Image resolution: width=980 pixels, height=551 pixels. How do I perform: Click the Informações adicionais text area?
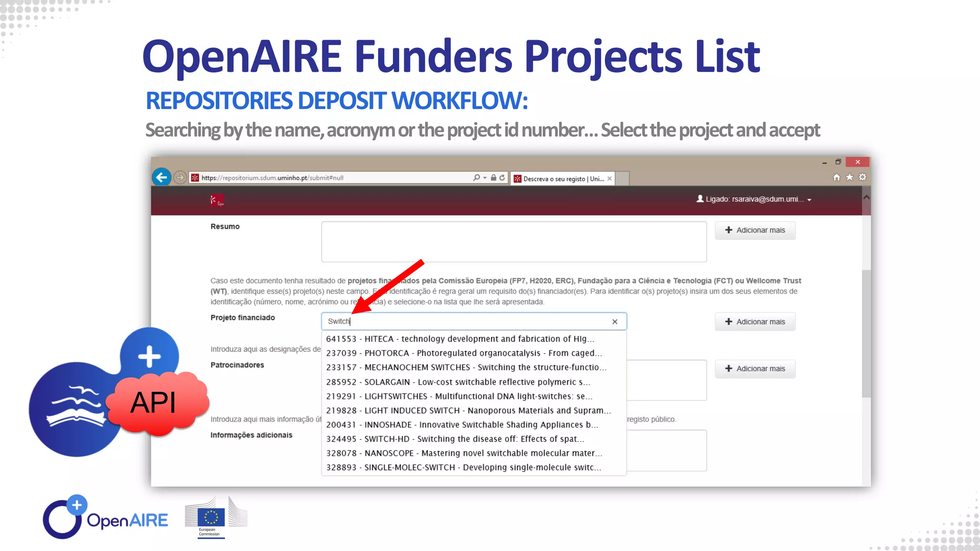(x=667, y=451)
